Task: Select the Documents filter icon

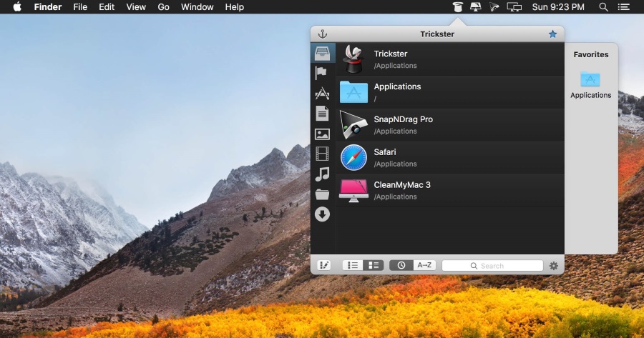Action: 322,113
